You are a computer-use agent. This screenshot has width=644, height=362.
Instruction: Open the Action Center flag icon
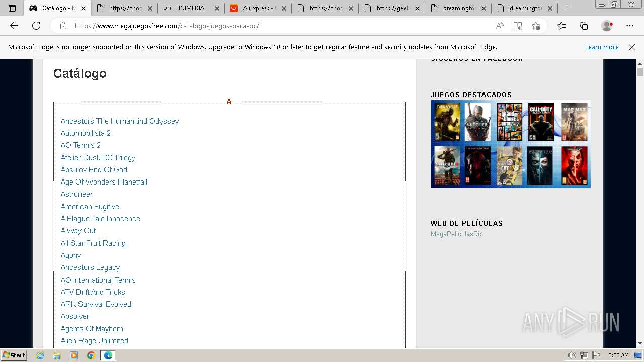(x=596, y=355)
